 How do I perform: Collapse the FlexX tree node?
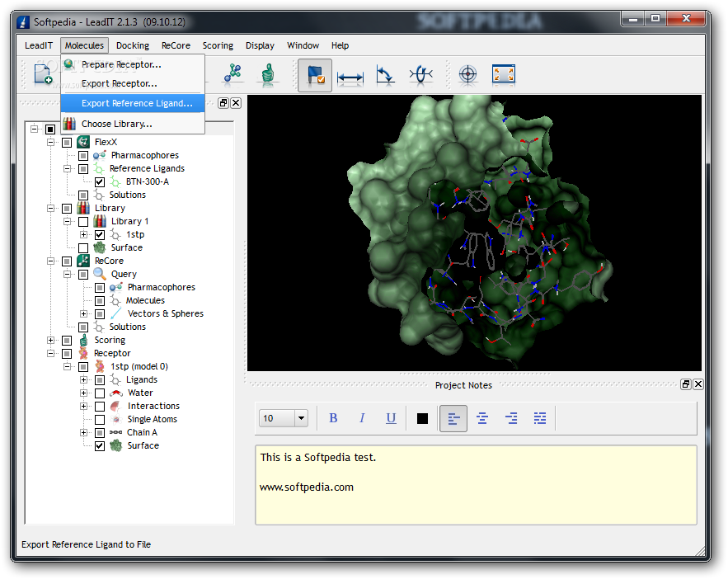[50, 142]
